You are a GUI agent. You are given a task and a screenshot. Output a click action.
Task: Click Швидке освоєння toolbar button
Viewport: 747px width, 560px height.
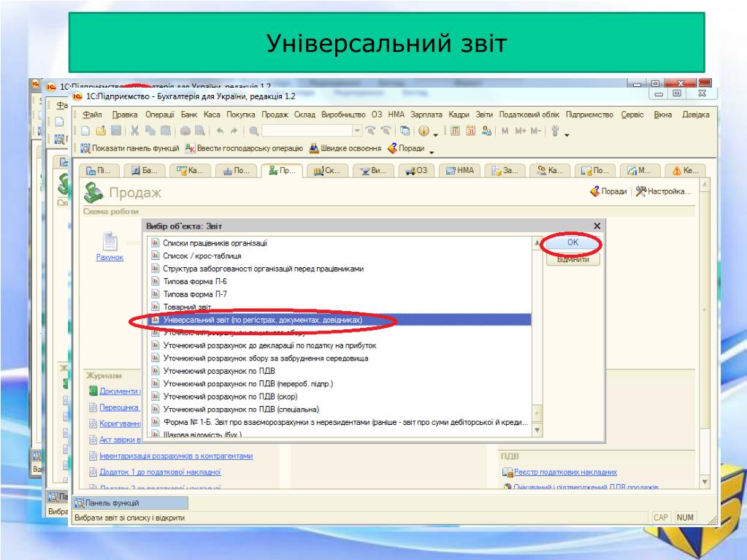click(x=345, y=148)
